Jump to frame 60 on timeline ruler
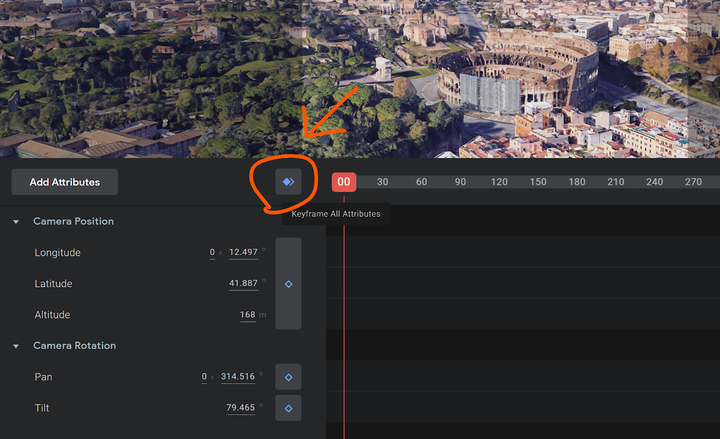 pyautogui.click(x=422, y=182)
